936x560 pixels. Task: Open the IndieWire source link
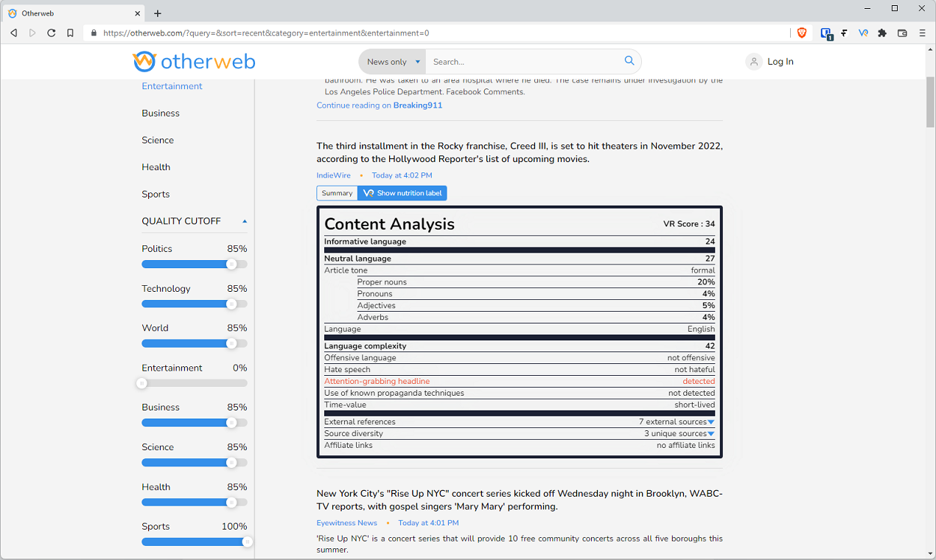click(x=334, y=175)
